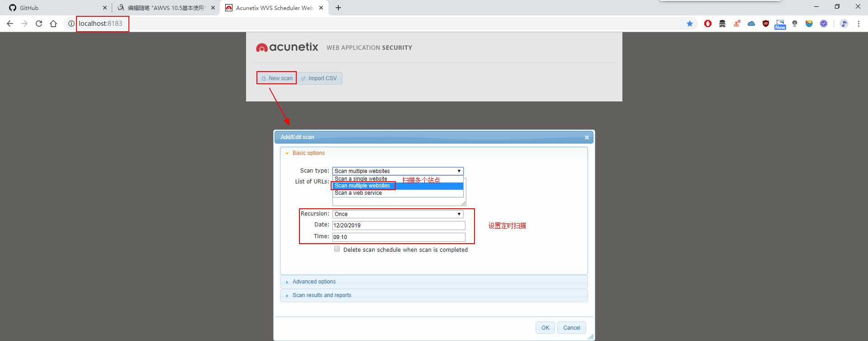
Task: Open the colorful bowl extension icon
Action: (809, 24)
